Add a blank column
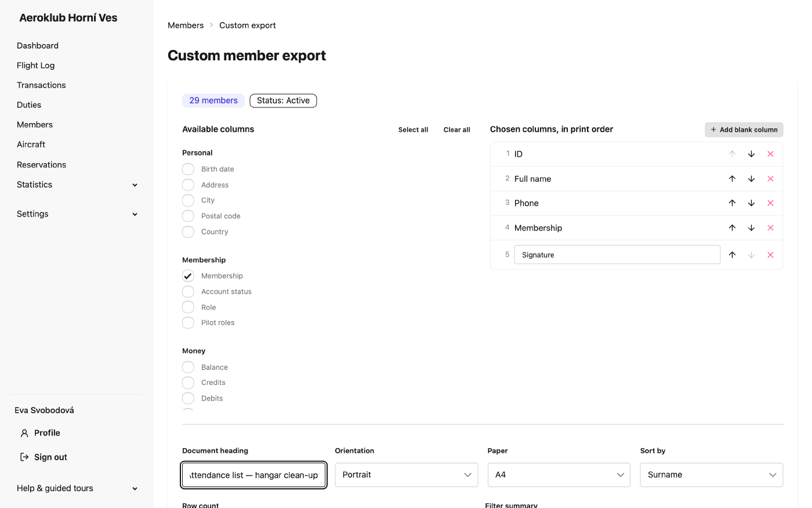This screenshot has width=812, height=508. pos(744,129)
